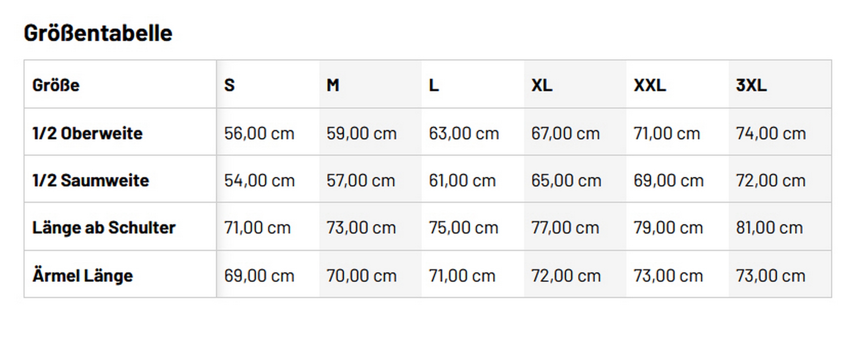Click the M size column header

(333, 85)
